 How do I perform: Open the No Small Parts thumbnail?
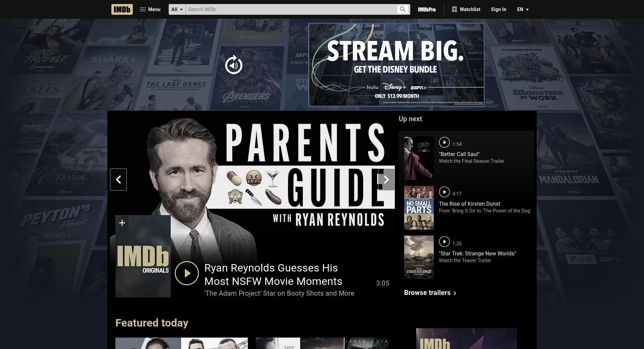coord(419,208)
